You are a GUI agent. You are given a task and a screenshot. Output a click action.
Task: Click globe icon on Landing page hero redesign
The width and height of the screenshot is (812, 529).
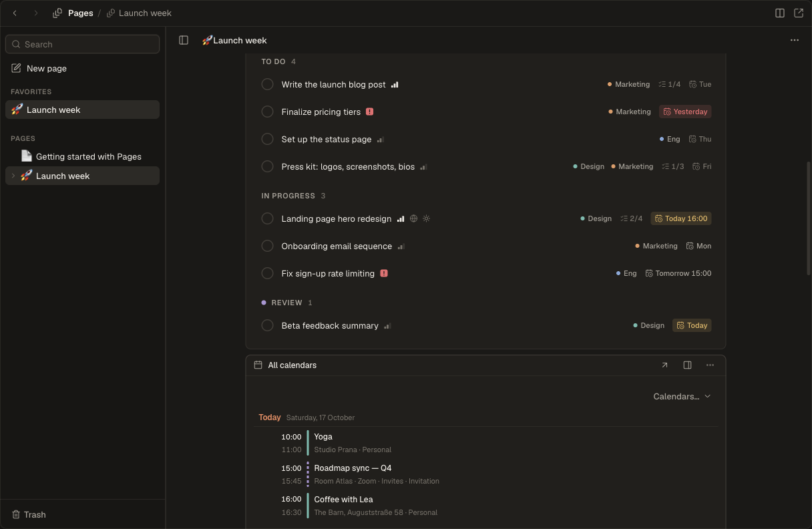click(x=413, y=218)
